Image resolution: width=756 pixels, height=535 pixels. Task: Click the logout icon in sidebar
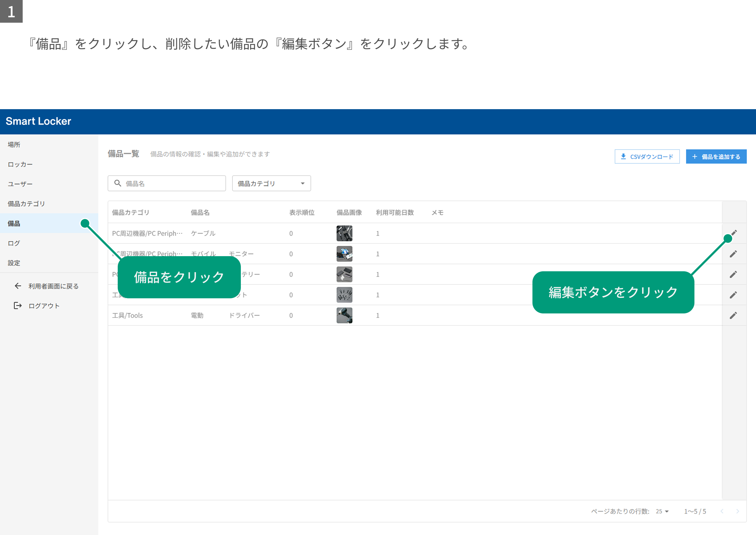[18, 306]
